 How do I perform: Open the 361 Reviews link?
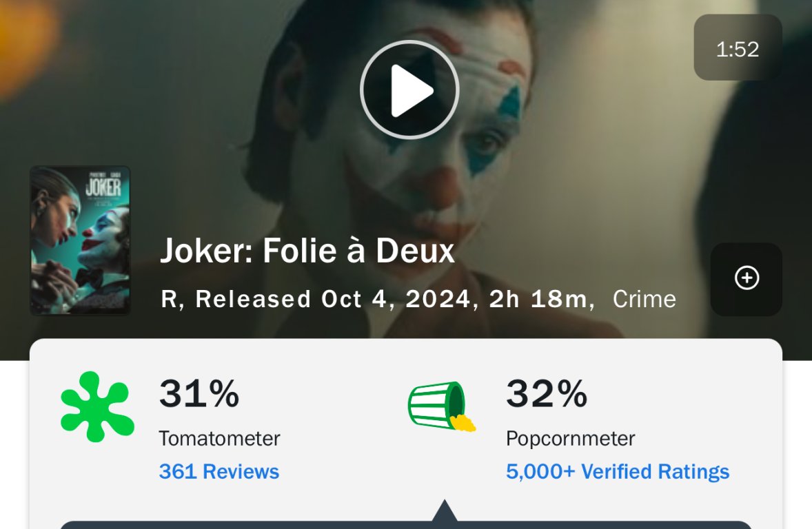pyautogui.click(x=219, y=472)
